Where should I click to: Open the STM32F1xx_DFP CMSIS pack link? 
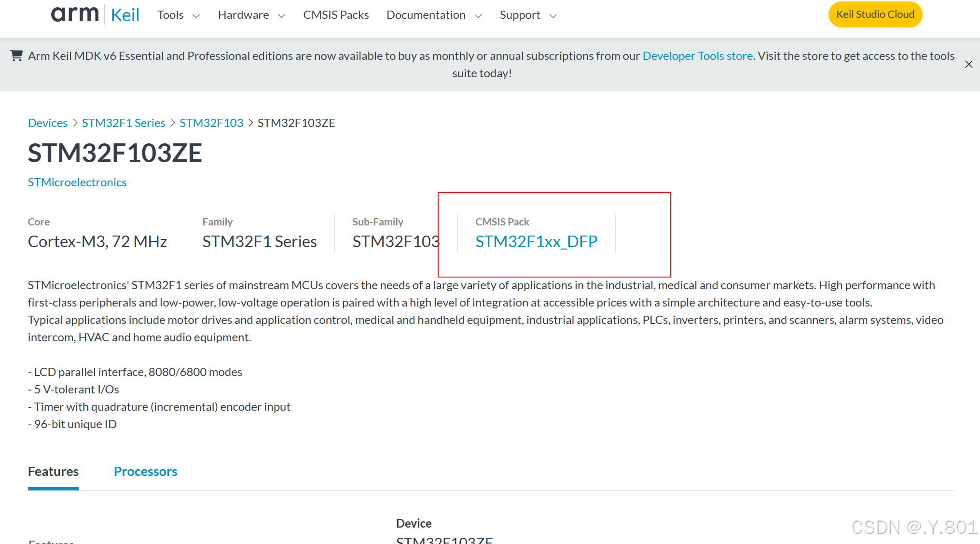click(536, 241)
